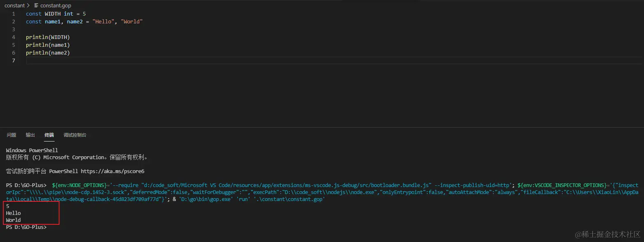Click the https://aka.ms/pscore6 link in the terminal
The width and height of the screenshot is (644, 242).
click(x=112, y=171)
